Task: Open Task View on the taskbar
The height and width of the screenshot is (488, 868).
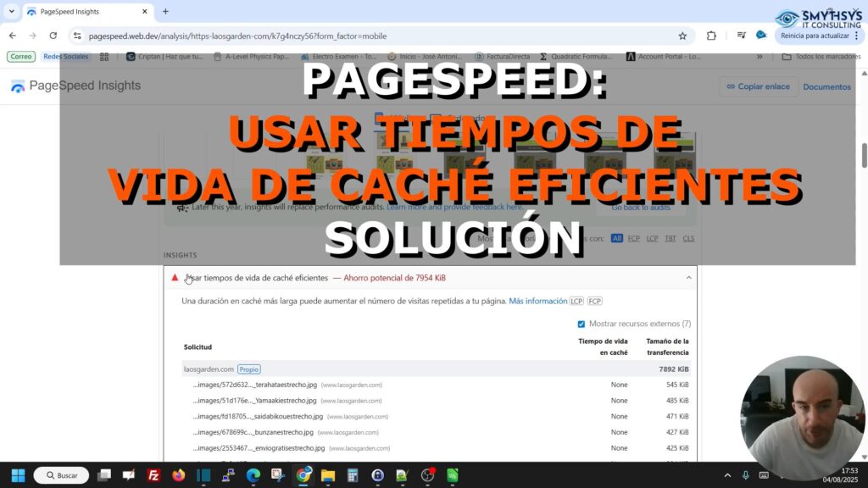Action: click(x=103, y=475)
